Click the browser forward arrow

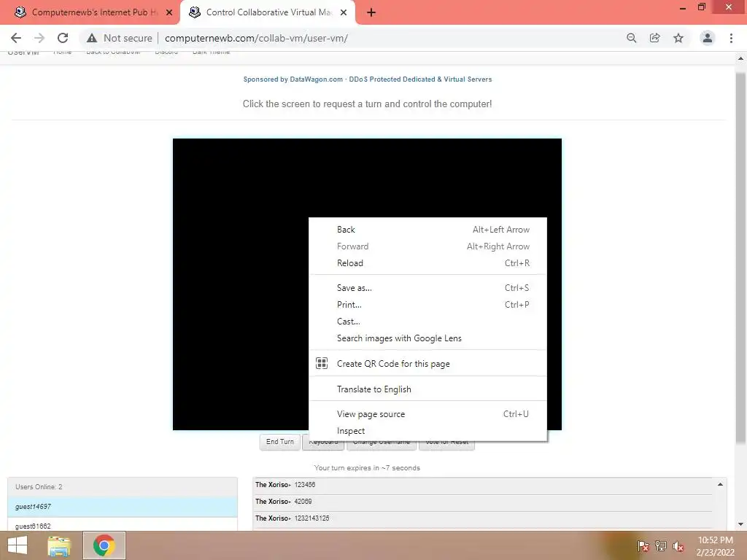[x=39, y=38]
